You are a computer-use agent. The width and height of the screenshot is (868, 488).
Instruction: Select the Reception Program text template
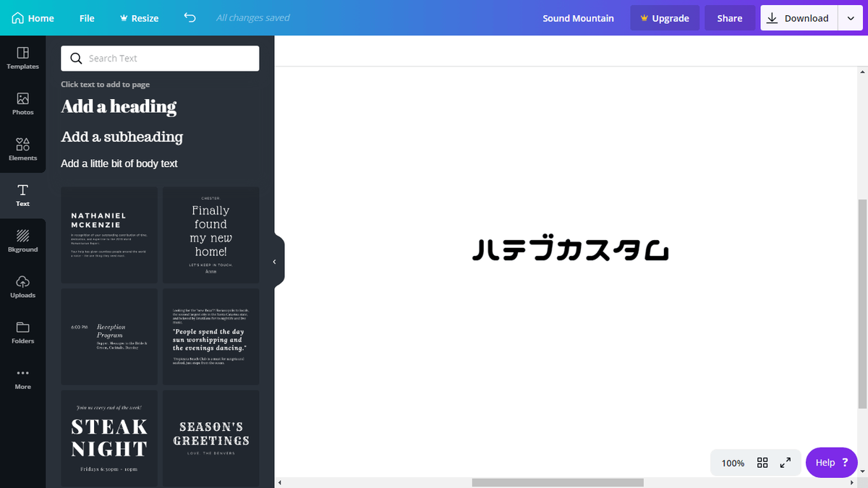pos(109,337)
